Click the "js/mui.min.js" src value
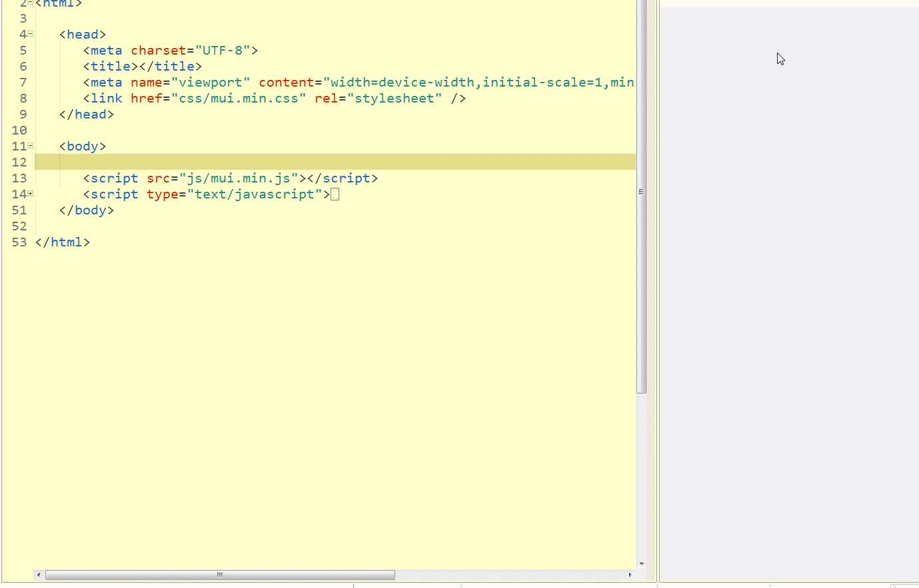 [239, 178]
